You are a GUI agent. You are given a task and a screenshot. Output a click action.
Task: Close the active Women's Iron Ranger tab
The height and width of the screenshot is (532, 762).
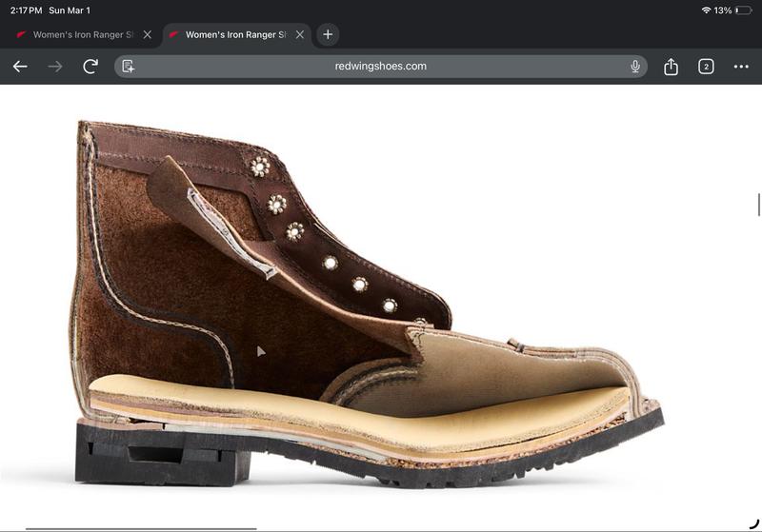click(300, 34)
